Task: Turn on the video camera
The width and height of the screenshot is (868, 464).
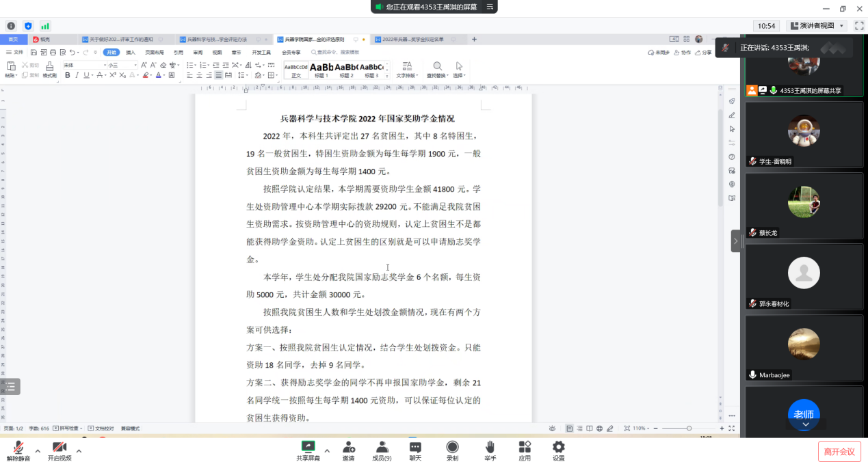Action: [60, 449]
